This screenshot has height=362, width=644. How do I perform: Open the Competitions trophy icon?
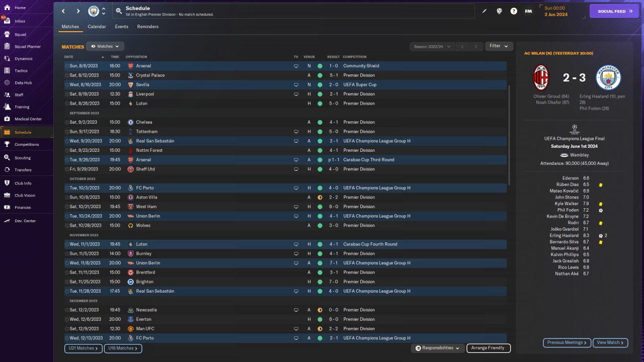(x=8, y=144)
